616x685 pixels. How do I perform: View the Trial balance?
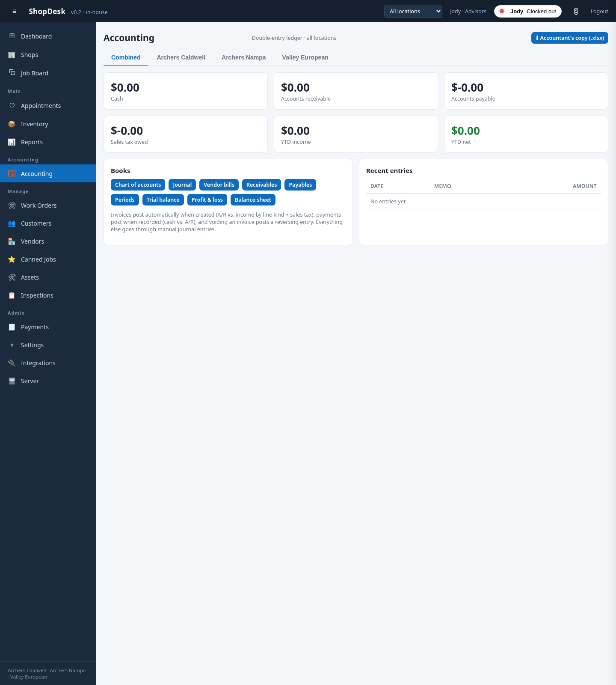pos(163,200)
